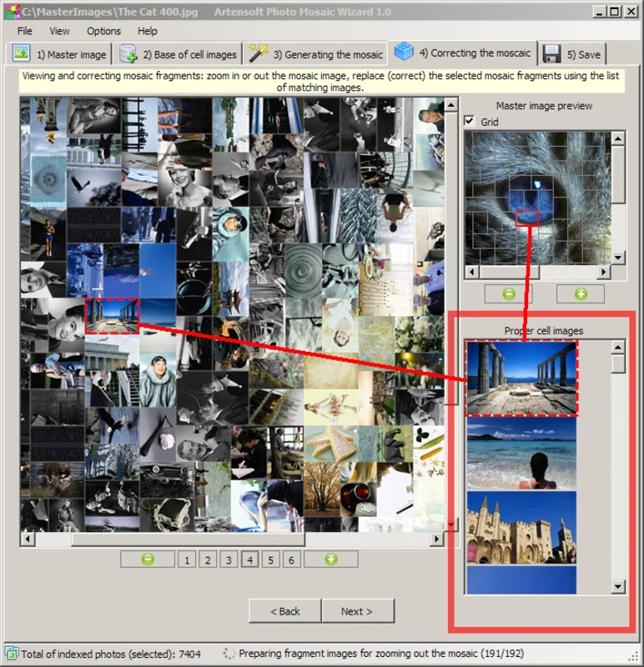This screenshot has height=667, width=644.
Task: Click 'Total of indexed photos (selected): 7404' text
Action: coord(111,654)
